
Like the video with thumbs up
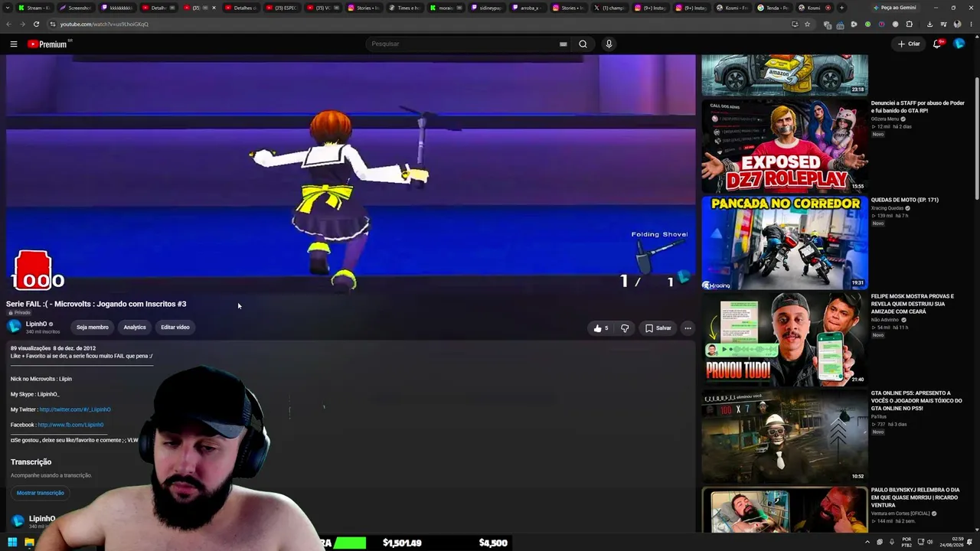pos(601,328)
